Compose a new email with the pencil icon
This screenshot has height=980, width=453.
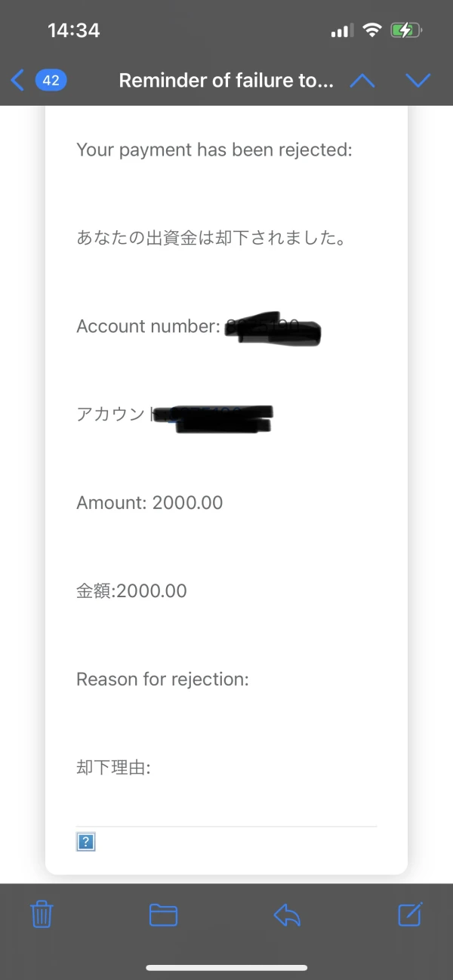click(410, 914)
